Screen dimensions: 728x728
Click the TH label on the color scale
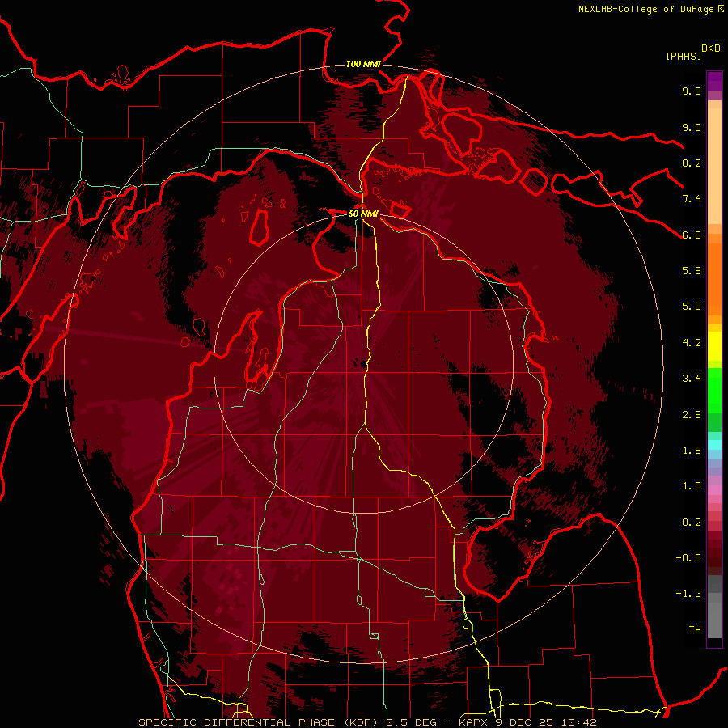(x=695, y=630)
